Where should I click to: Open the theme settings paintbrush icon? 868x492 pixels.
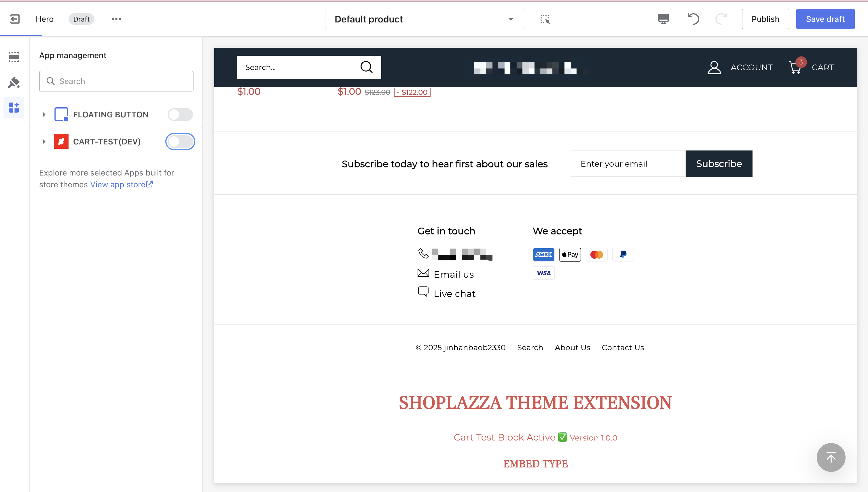tap(14, 83)
